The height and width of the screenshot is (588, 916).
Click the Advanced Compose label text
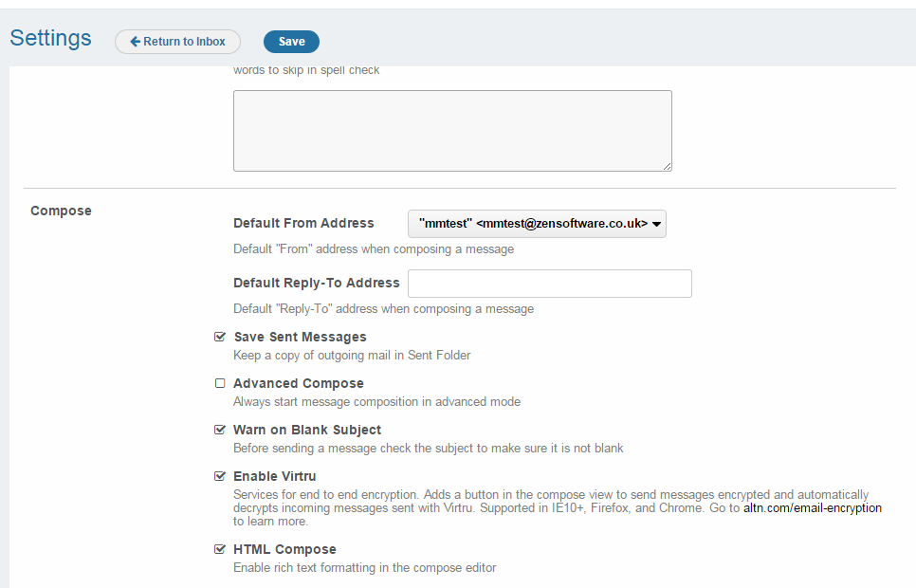299,383
